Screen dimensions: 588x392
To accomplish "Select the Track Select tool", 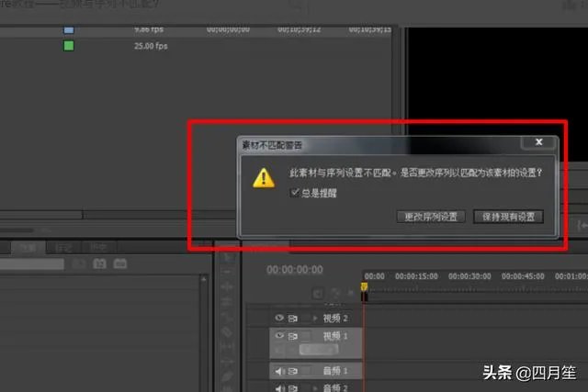I will point(227,272).
